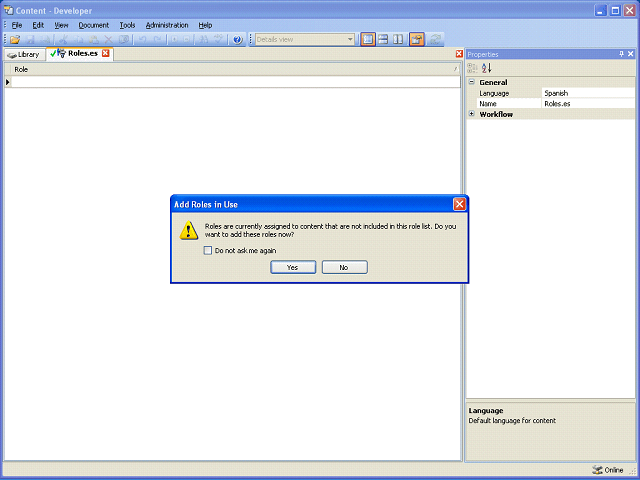Select the Roles.es tab
The height and width of the screenshot is (480, 640).
coord(79,53)
